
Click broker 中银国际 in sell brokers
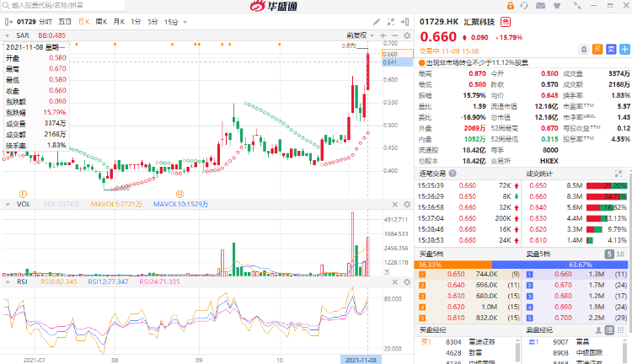pyautogui.click(x=589, y=353)
